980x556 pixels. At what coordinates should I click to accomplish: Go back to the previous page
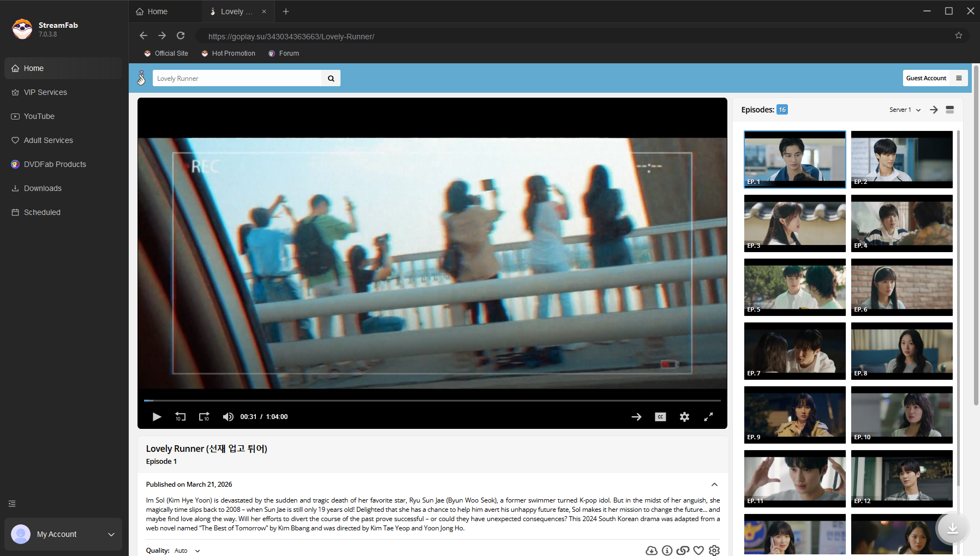pyautogui.click(x=144, y=35)
